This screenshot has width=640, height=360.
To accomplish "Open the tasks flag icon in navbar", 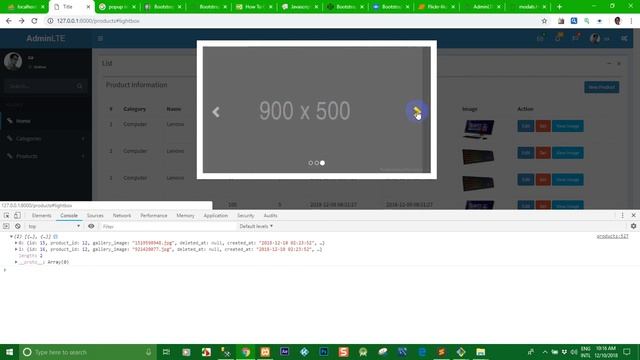I will pos(576,38).
